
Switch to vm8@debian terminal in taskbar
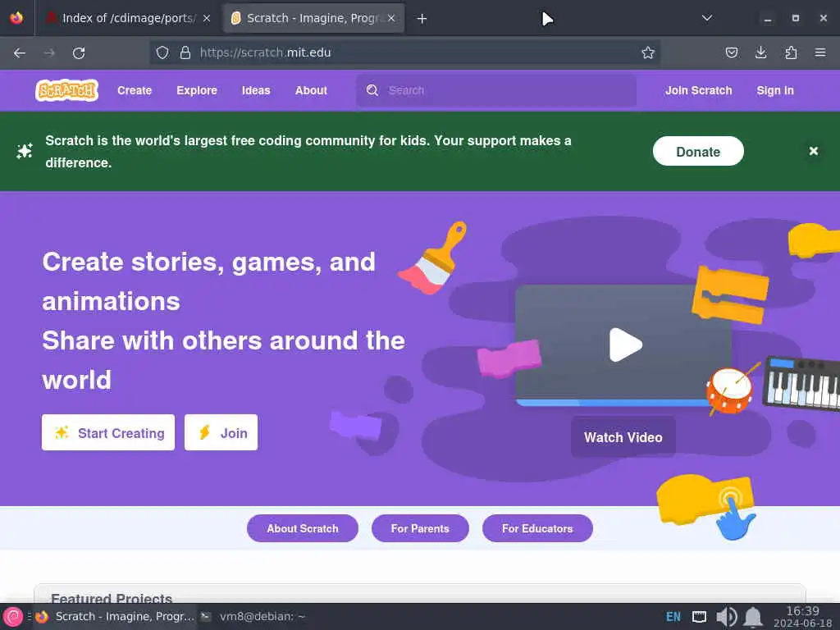(x=253, y=617)
